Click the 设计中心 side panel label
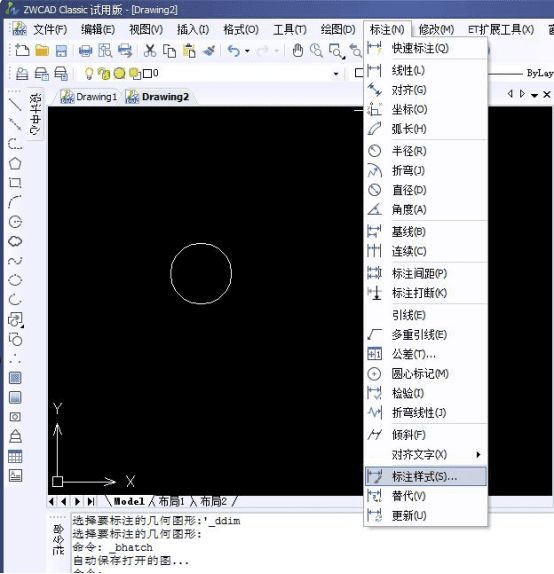554x574 pixels. pos(36,114)
